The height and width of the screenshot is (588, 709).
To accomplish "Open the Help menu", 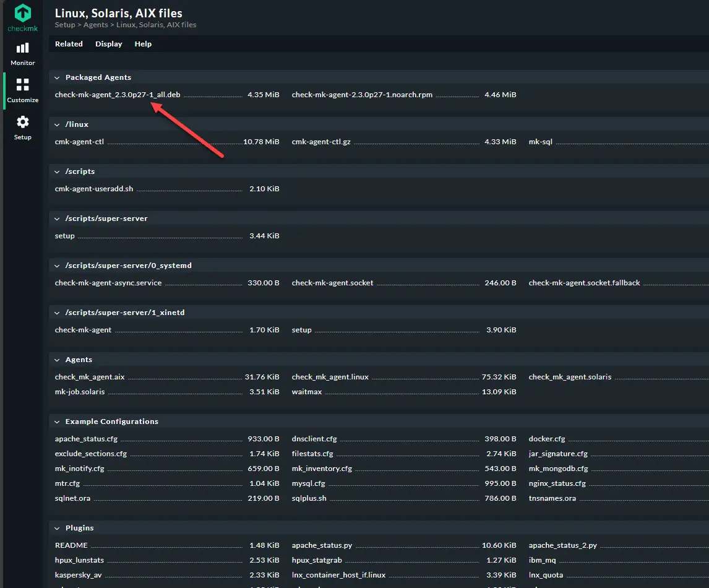I will (x=143, y=44).
